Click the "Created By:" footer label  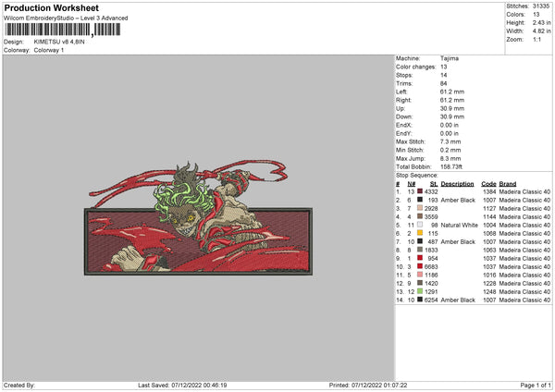click(x=19, y=386)
